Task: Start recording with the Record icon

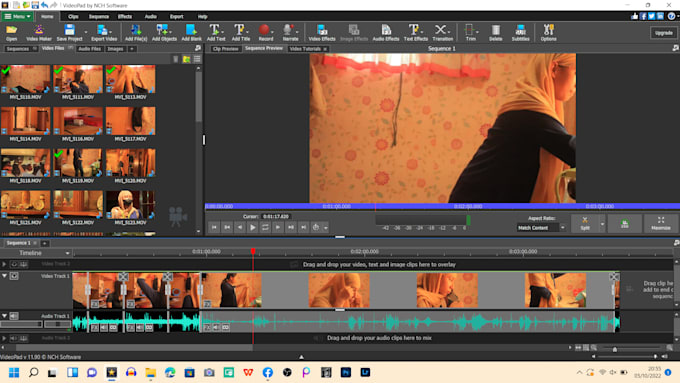Action: pyautogui.click(x=265, y=33)
